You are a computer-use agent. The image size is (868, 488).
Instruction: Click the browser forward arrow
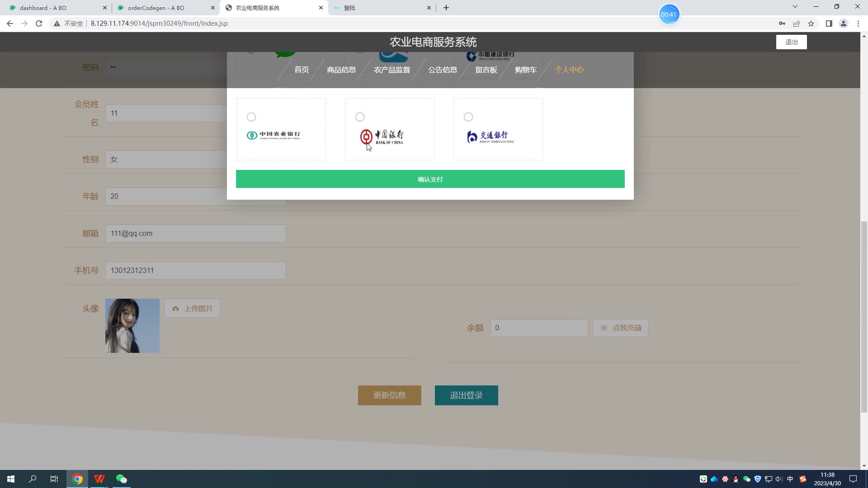tap(24, 23)
